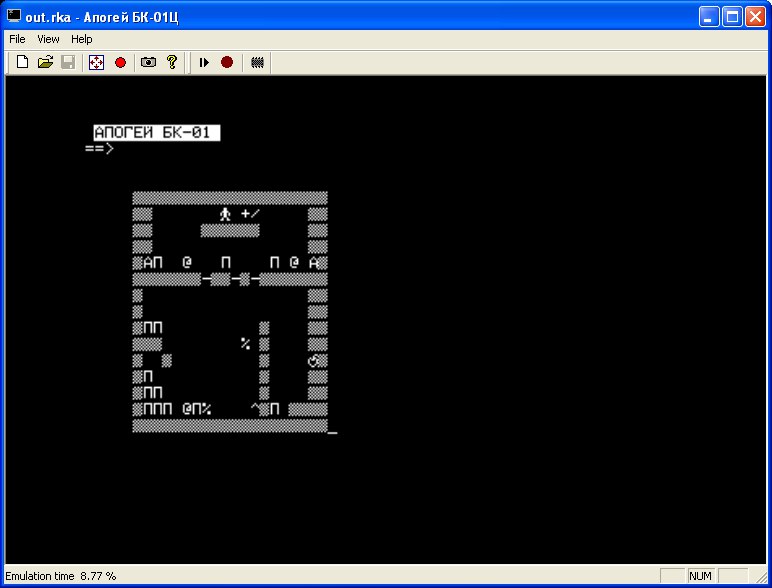This screenshot has width=772, height=588.
Task: Close the out.rka emulator window
Action: (755, 17)
